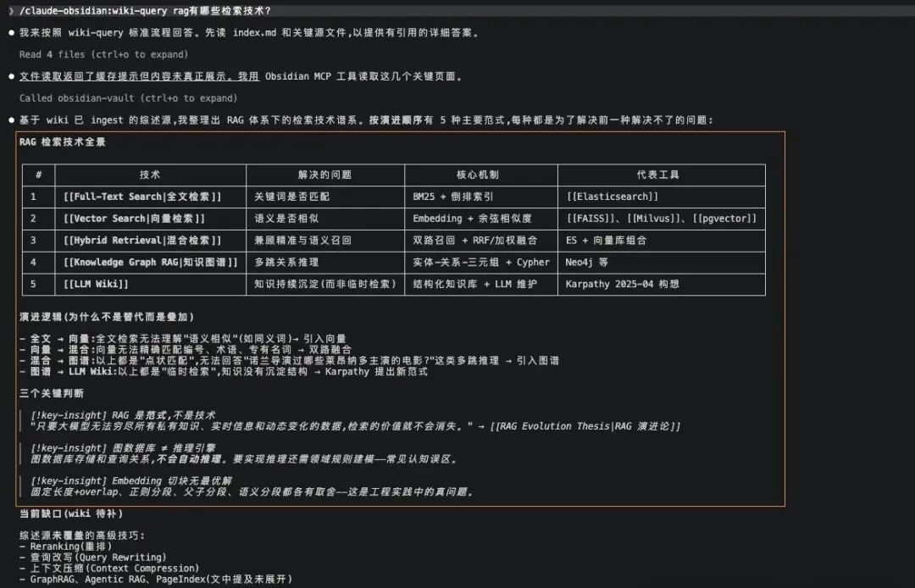Click the '查询改写(Query Rewriting)' list item

click(93, 557)
